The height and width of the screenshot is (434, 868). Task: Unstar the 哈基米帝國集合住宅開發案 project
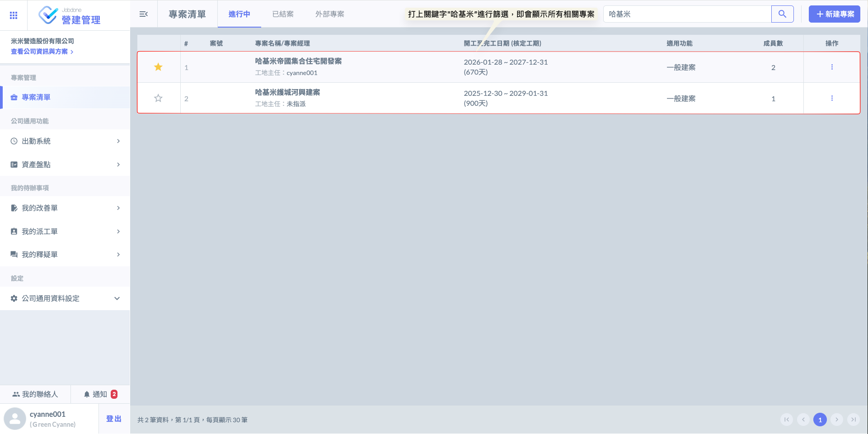tap(158, 67)
